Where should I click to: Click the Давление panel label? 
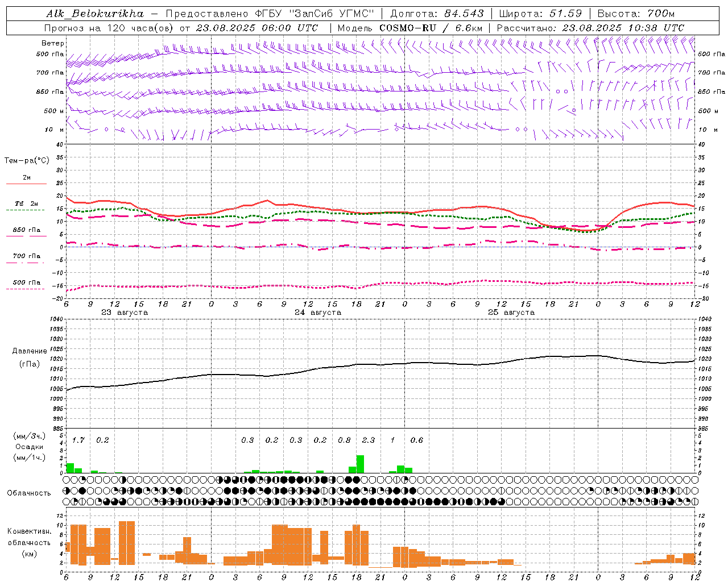click(30, 351)
